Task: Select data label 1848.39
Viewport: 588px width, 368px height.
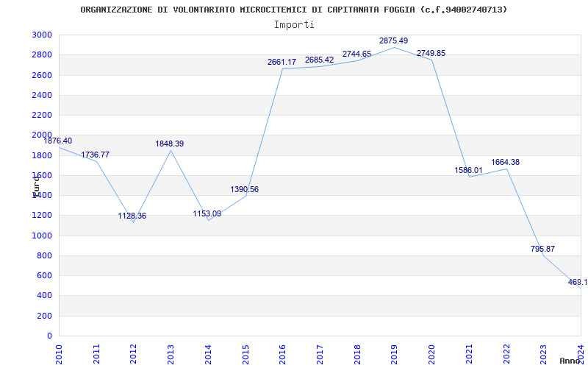Action: point(170,144)
